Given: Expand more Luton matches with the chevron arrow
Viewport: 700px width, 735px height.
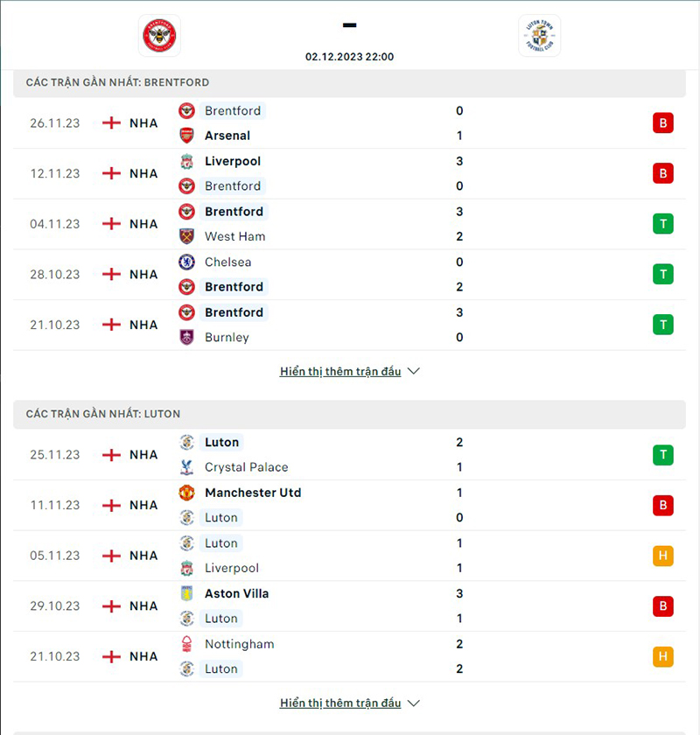Looking at the screenshot, I should (412, 703).
